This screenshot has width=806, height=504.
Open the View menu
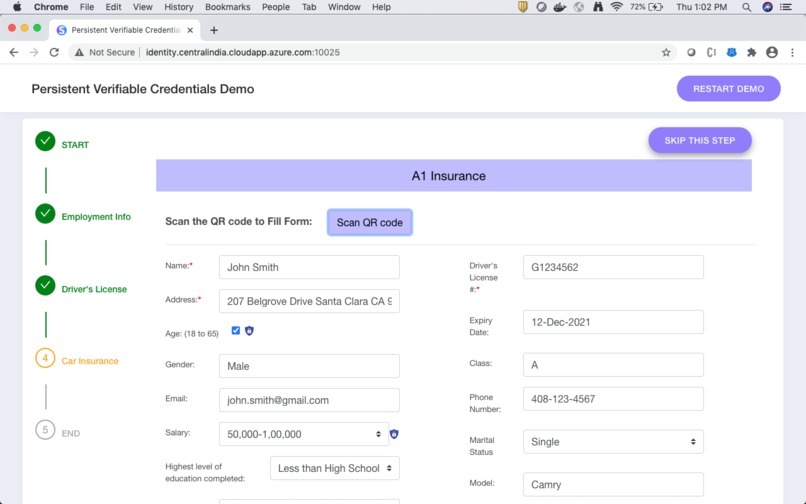pos(142,7)
